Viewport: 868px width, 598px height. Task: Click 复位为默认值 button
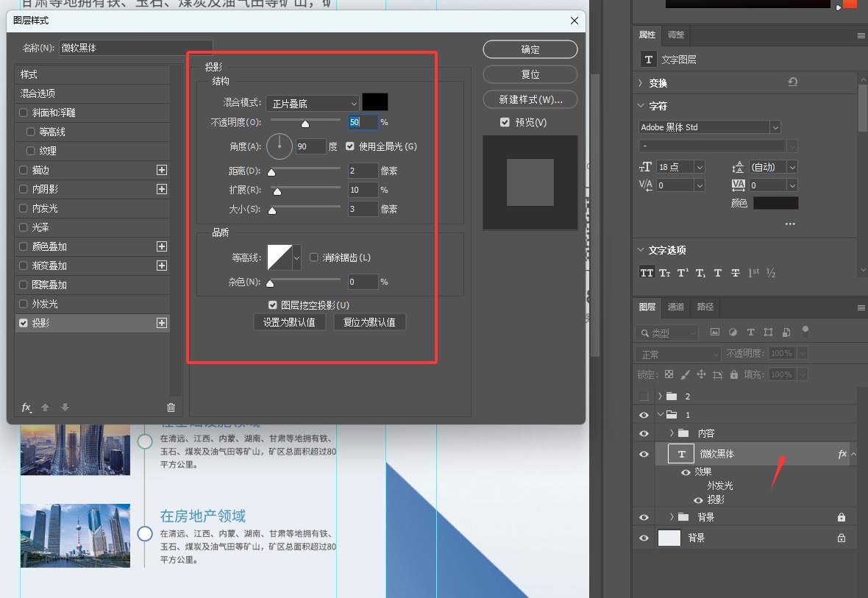pos(370,322)
